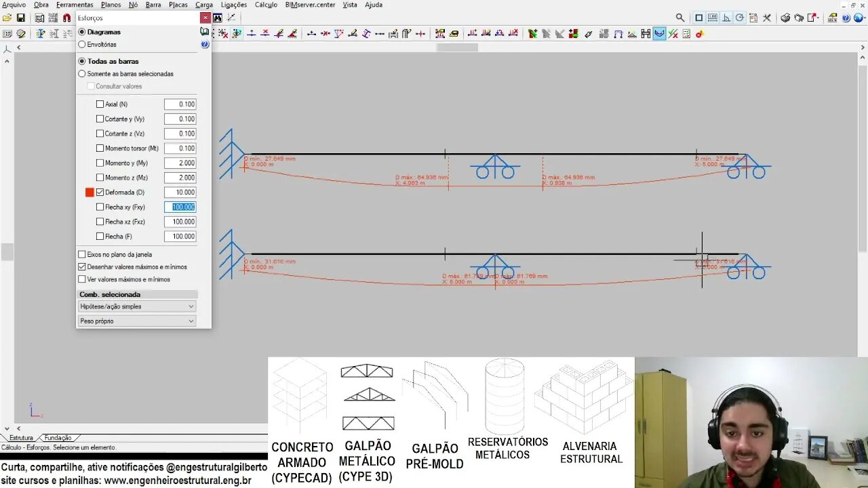Viewport: 868px width, 488px height.
Task: Open the Obra menu
Action: pyautogui.click(x=41, y=5)
